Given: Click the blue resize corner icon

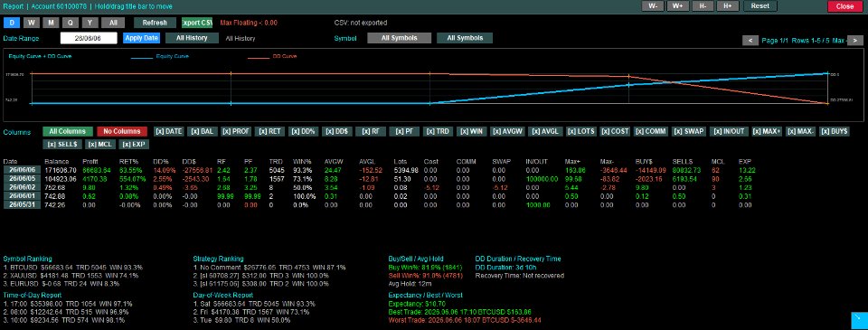Looking at the screenshot, I should coord(859,321).
